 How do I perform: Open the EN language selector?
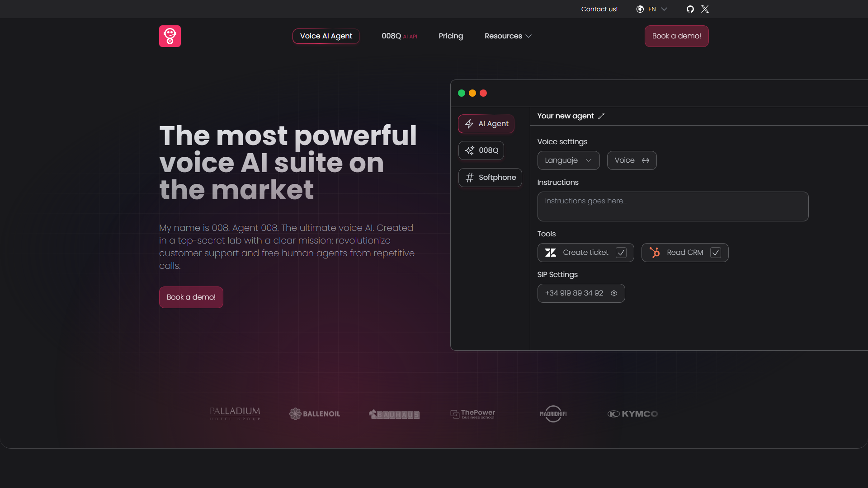click(652, 9)
